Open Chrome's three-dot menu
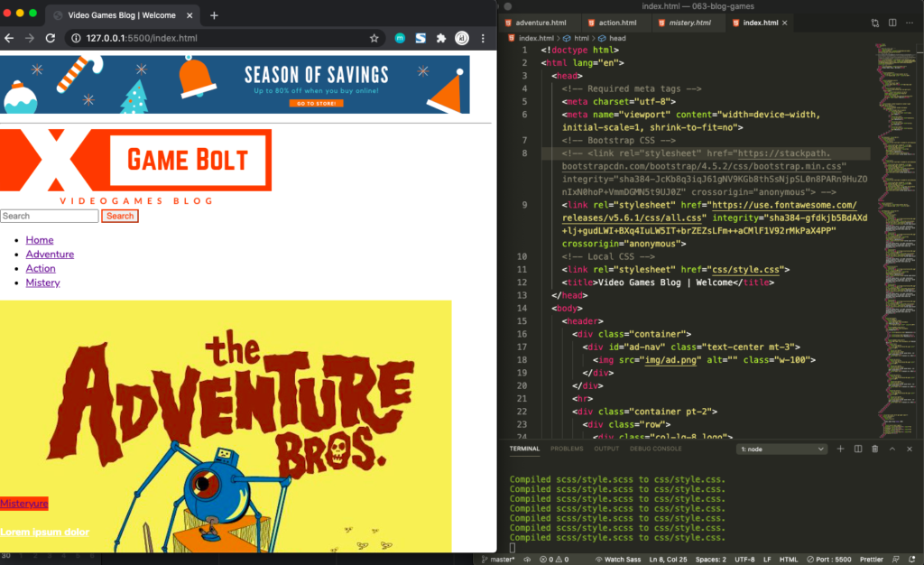Viewport: 924px width, 565px height. pos(484,38)
